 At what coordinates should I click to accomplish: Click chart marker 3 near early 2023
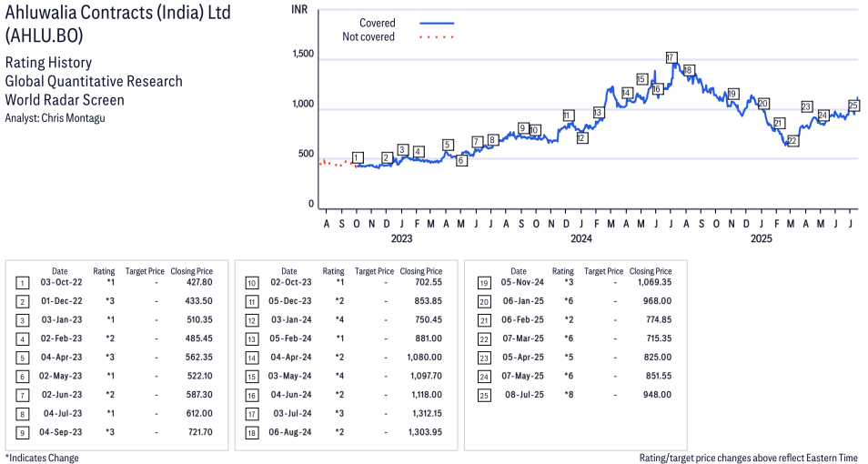(403, 150)
